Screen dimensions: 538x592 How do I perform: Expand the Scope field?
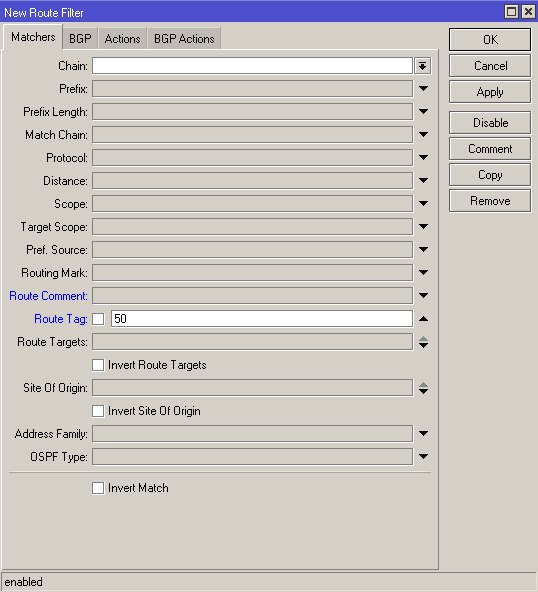pos(423,204)
